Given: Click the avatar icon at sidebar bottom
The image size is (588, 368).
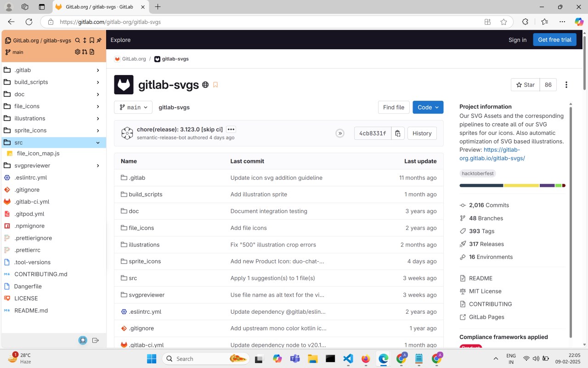Looking at the screenshot, I should (x=83, y=340).
